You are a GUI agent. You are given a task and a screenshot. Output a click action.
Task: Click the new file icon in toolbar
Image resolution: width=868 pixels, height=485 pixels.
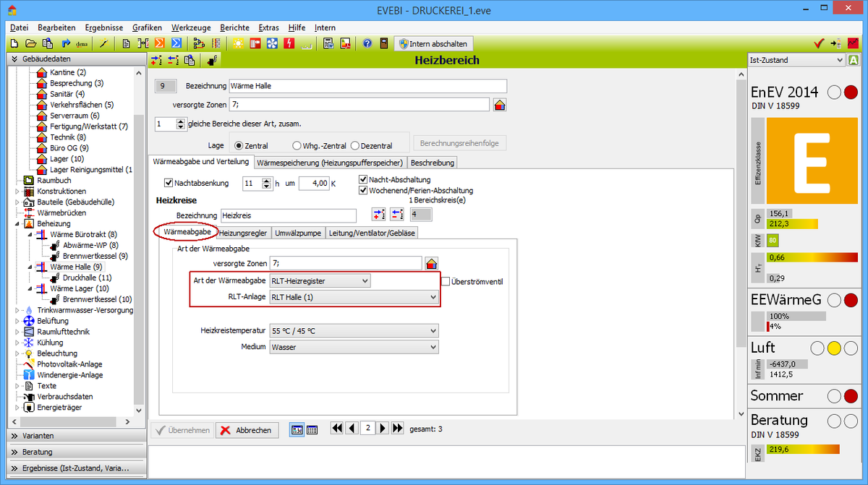point(14,43)
